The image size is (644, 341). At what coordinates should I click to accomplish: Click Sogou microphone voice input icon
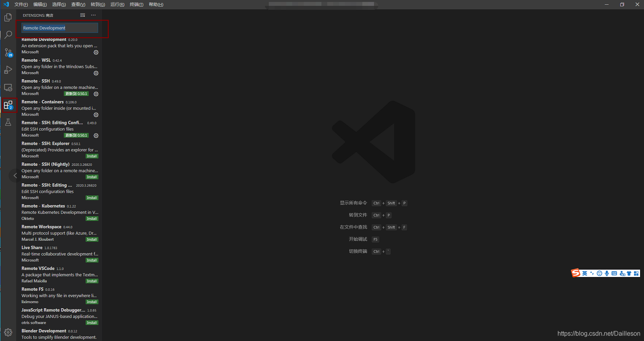pyautogui.click(x=607, y=274)
